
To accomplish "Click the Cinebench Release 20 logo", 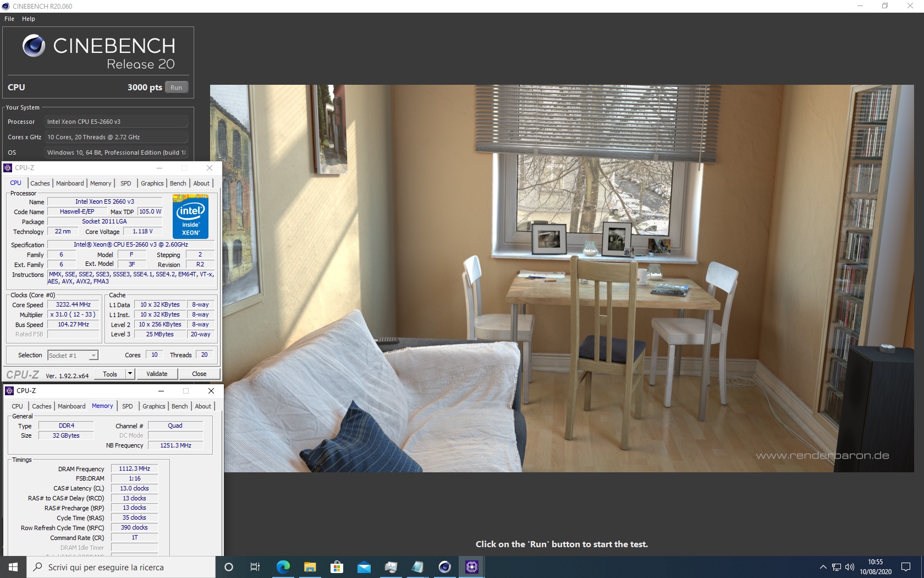I will point(99,53).
